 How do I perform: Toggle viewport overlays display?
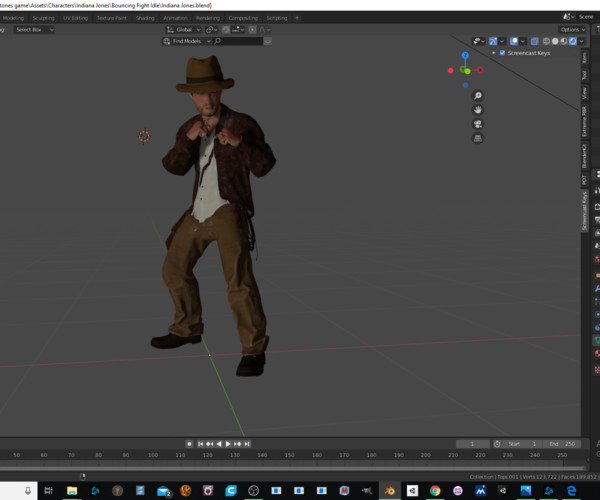coord(514,41)
